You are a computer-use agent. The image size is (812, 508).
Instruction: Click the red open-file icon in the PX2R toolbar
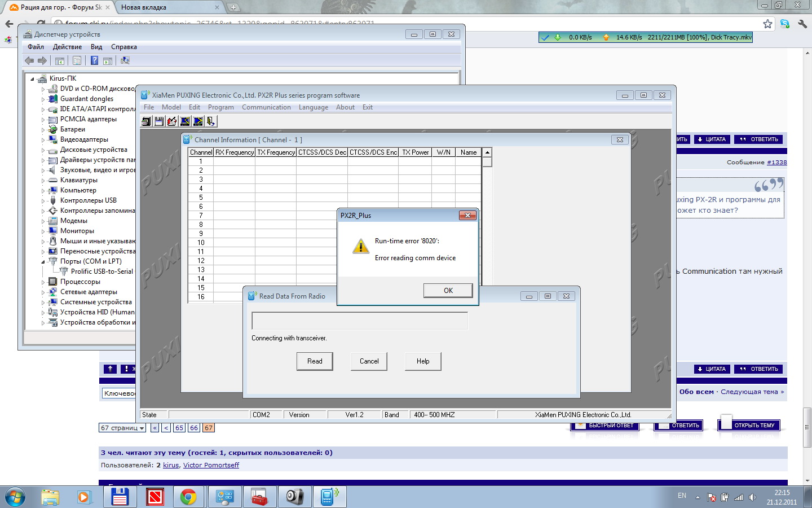click(172, 121)
